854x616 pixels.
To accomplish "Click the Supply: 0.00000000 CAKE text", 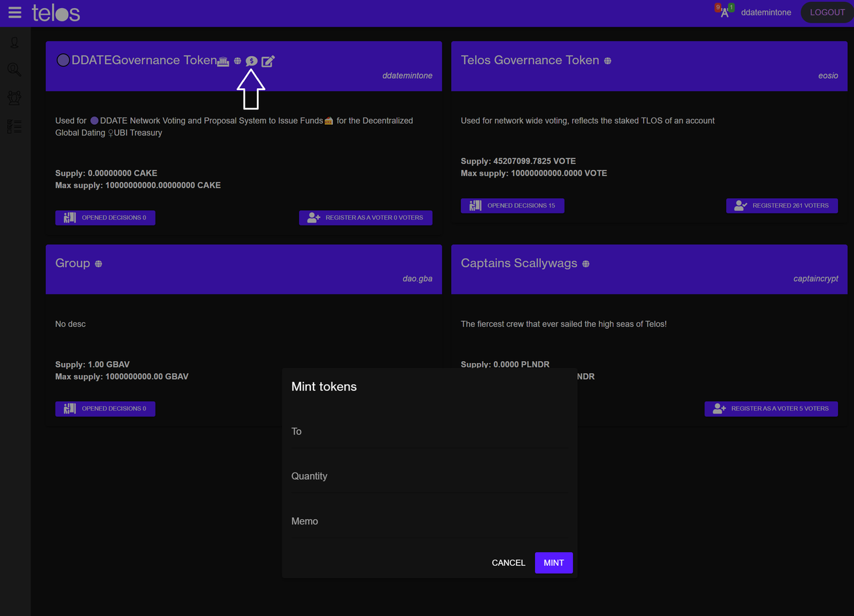I will 106,174.
